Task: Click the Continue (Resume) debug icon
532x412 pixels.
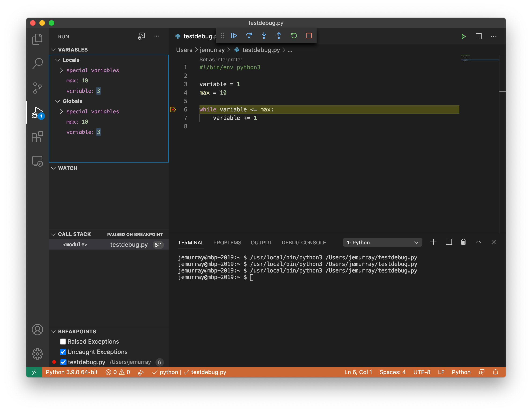Action: click(x=233, y=36)
